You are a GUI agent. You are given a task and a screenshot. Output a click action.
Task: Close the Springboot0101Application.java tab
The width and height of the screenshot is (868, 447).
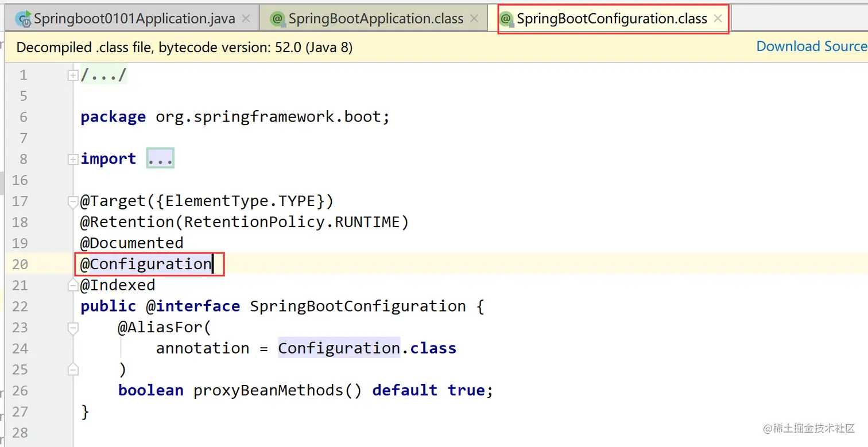pyautogui.click(x=246, y=19)
